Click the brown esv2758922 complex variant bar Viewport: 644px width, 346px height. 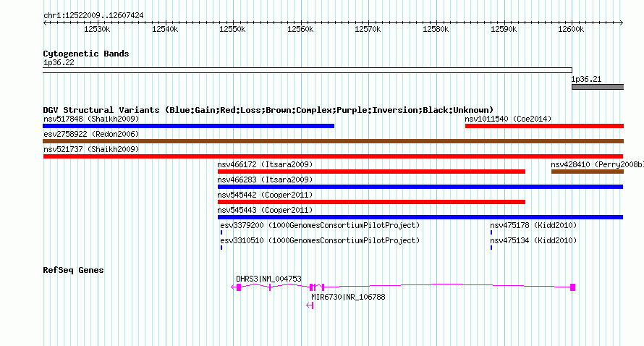tap(334, 141)
